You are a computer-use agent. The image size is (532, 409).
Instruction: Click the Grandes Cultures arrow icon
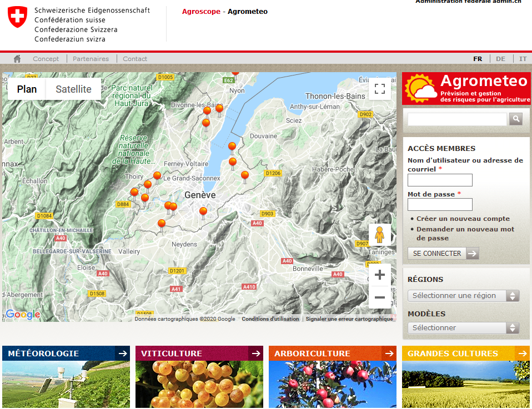point(523,354)
